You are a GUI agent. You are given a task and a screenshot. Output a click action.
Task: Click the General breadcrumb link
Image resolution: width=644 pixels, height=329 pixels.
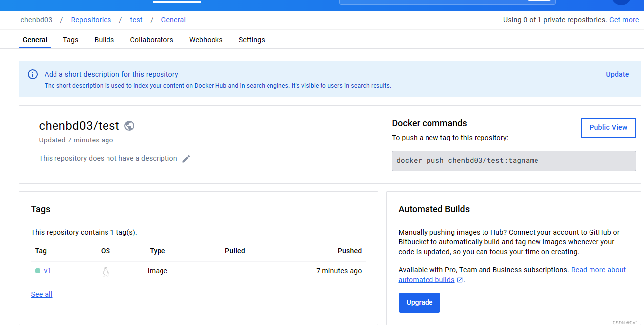tap(173, 20)
